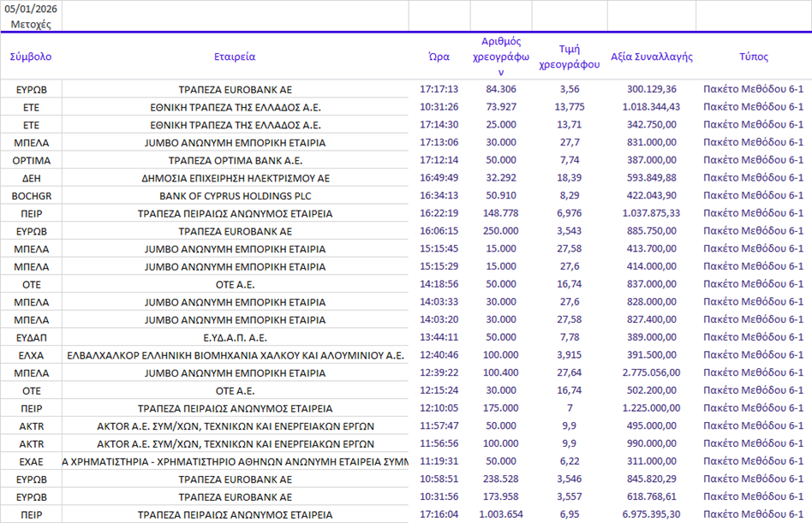The width and height of the screenshot is (812, 523).
Task: Select ΧΡΗΜΑΤΙΣΤΗΡΙΟ ΑΘΗΝΩΝ company cell
Action: click(x=235, y=461)
